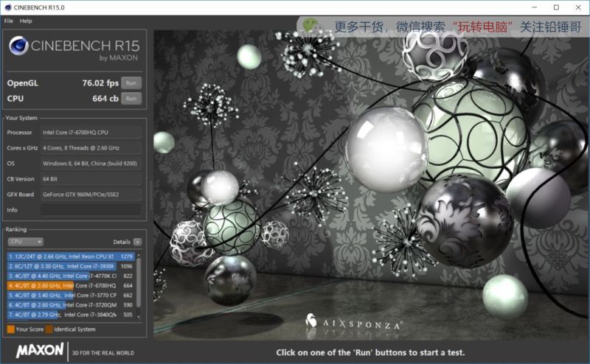Select ranking row 4 Core i7-6700HQ 664
Screen dimensions: 590x364
[71, 286]
